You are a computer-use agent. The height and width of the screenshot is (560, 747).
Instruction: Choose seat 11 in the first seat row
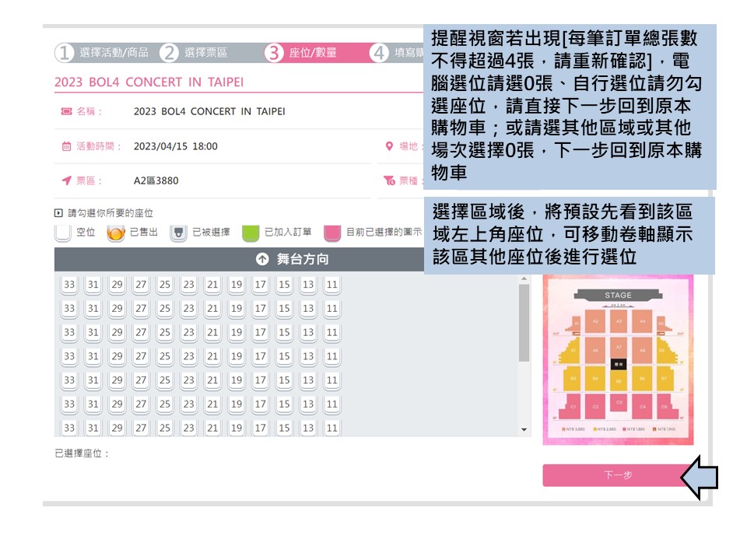332,285
